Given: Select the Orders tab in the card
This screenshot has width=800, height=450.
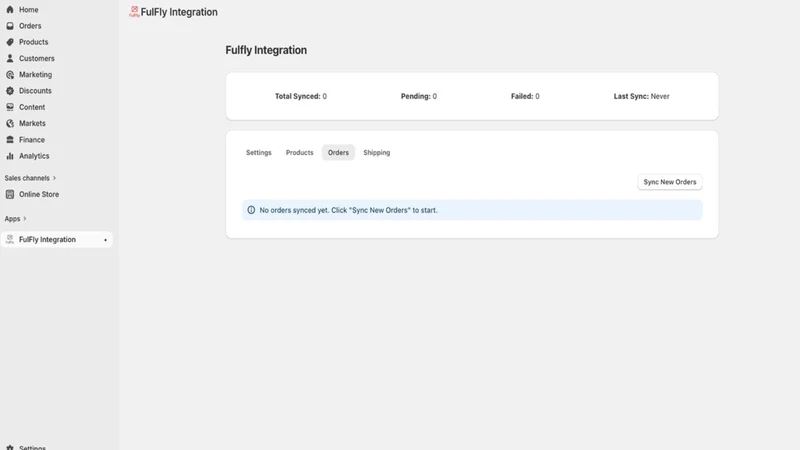Looking at the screenshot, I should tap(338, 153).
